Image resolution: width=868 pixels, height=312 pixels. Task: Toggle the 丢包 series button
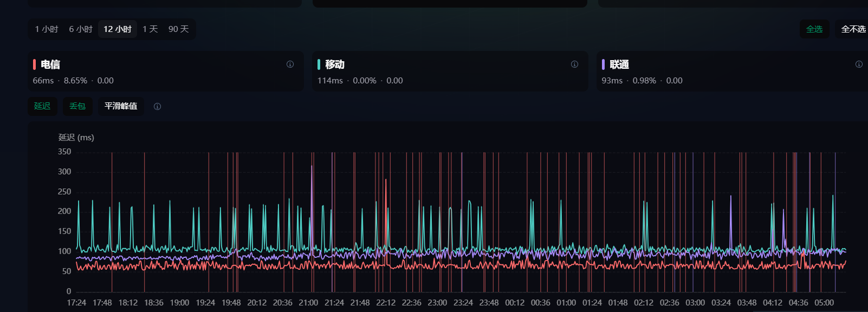pyautogui.click(x=77, y=106)
